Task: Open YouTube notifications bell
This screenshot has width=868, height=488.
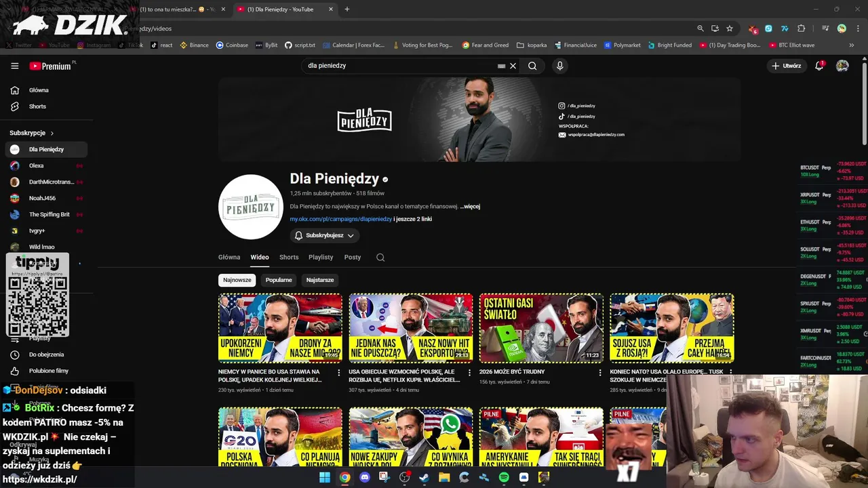Action: coord(819,66)
